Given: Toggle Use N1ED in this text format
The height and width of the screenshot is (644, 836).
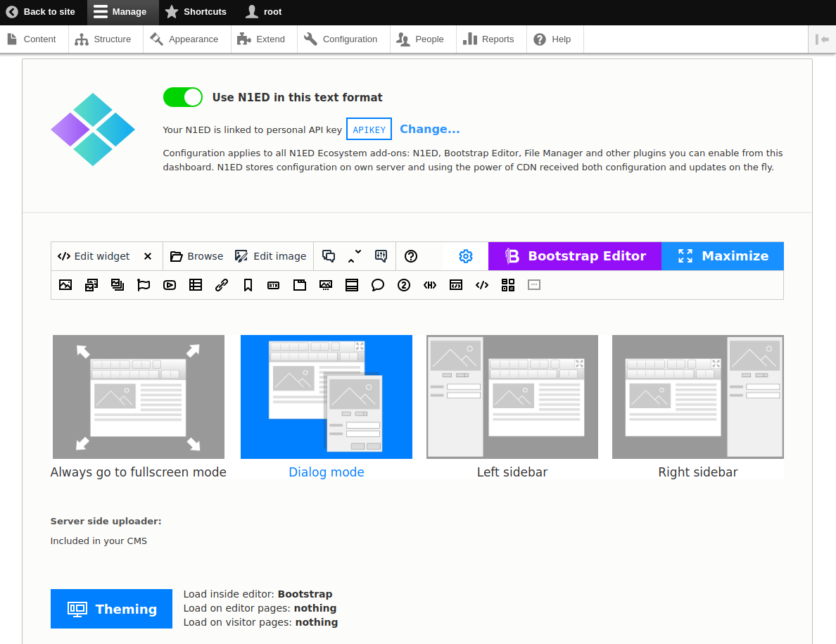Looking at the screenshot, I should (183, 98).
